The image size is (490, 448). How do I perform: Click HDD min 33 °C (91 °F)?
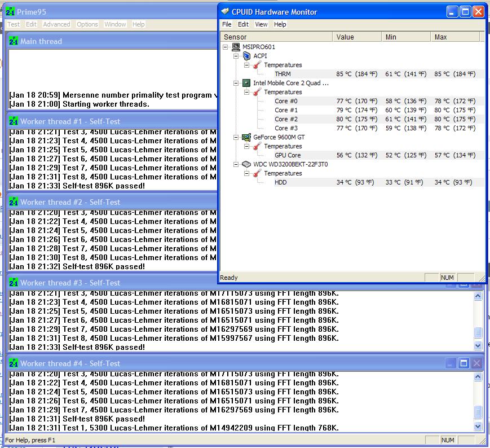404,182
